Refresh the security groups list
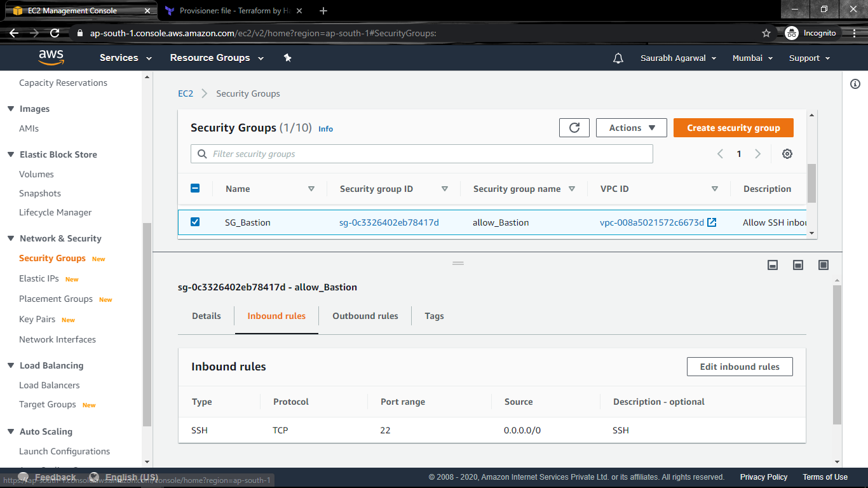Screen dimensions: 868x488 574,127
